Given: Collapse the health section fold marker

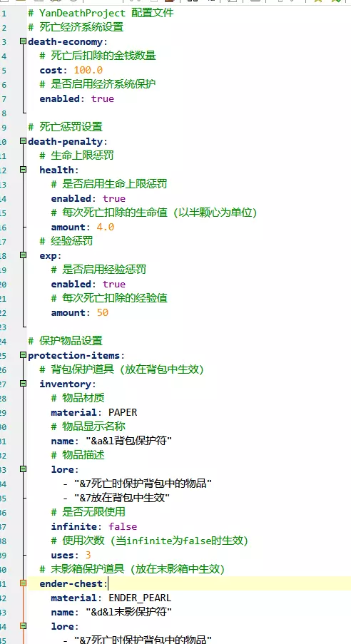Looking at the screenshot, I should (x=23, y=170).
